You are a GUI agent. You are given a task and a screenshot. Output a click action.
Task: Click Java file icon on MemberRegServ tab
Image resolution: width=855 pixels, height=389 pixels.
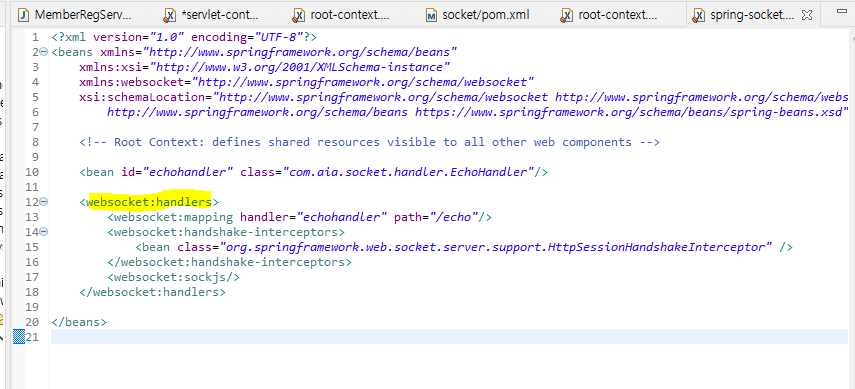click(x=23, y=15)
